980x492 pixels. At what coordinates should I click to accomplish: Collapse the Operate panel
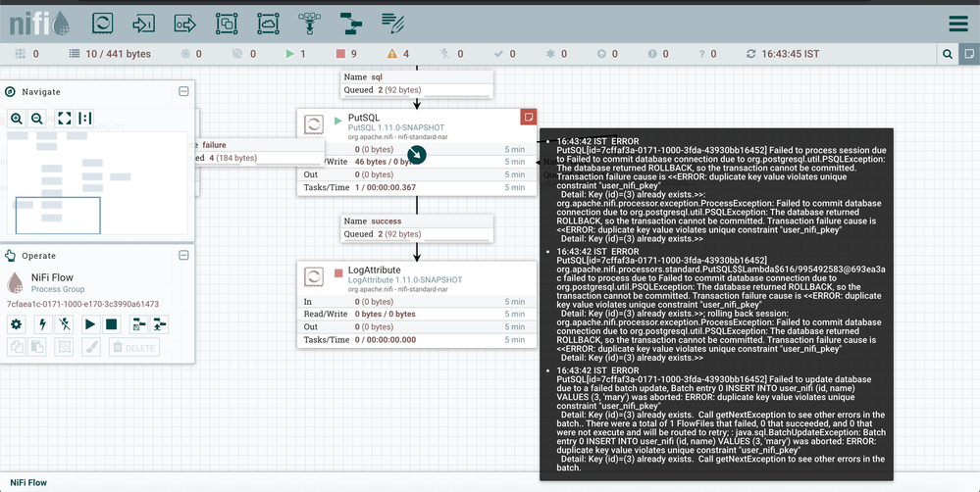[183, 256]
